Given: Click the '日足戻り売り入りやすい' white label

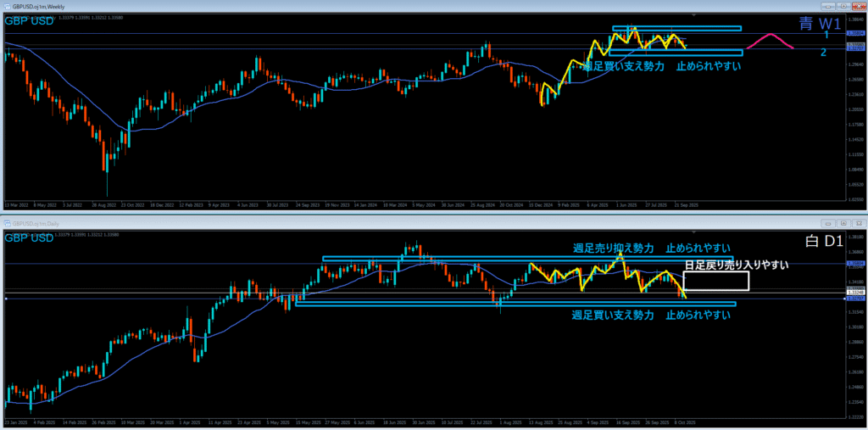Looking at the screenshot, I should (x=737, y=265).
